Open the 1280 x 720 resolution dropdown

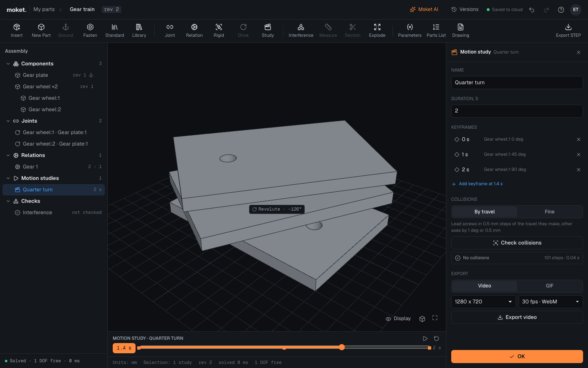click(x=483, y=302)
